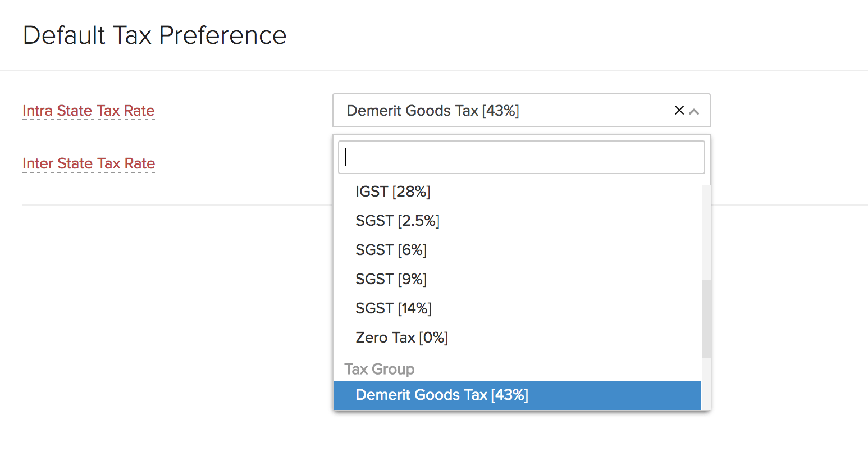Click the Tax Group section header
Viewport: 868px width, 465px height.
(x=380, y=369)
